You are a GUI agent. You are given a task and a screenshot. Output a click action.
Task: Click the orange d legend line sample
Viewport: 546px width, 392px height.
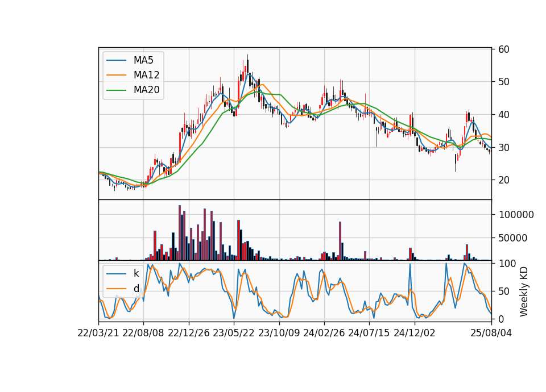(x=116, y=289)
